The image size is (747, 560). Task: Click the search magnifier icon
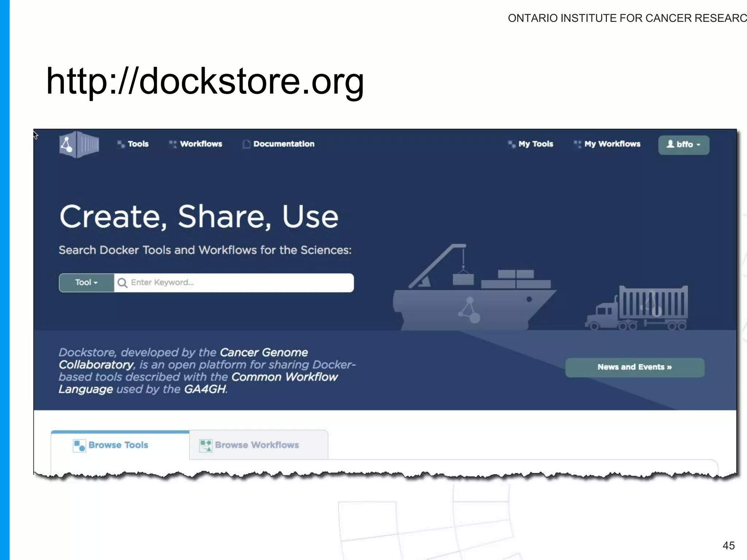coord(123,283)
